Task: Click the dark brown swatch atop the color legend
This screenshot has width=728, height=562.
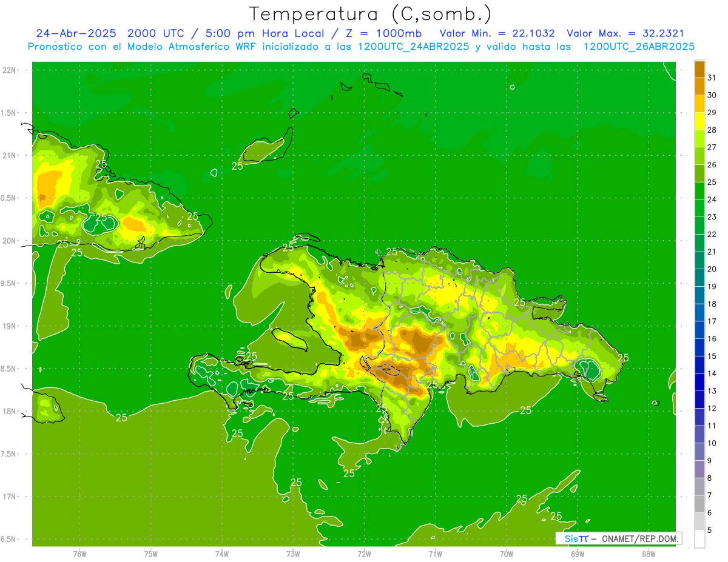Action: (x=699, y=69)
